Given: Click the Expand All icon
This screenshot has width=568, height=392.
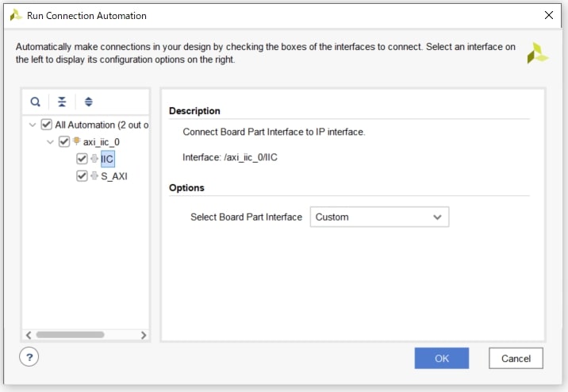Looking at the screenshot, I should tap(88, 102).
